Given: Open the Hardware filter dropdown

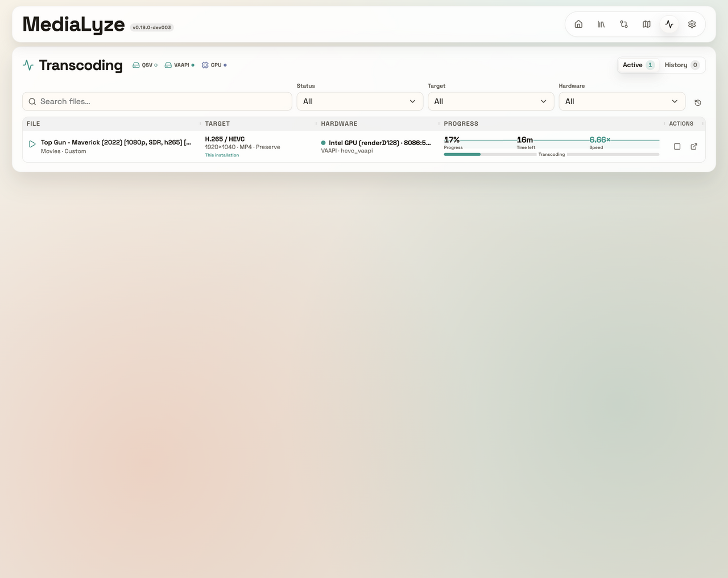Looking at the screenshot, I should point(622,102).
